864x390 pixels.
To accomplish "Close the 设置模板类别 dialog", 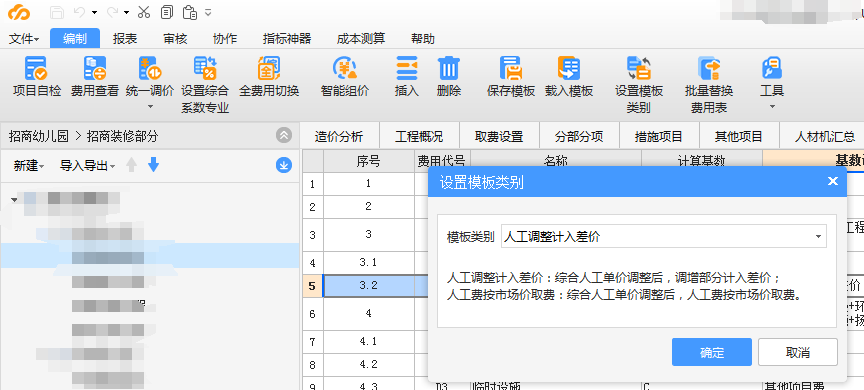I will (x=833, y=181).
